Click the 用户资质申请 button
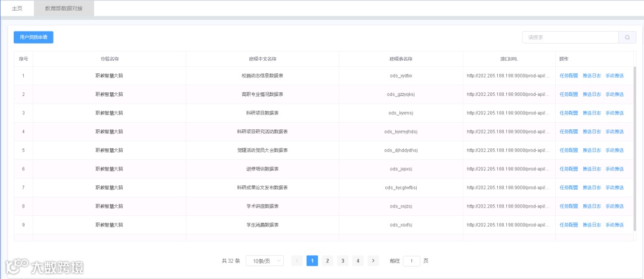 click(x=33, y=38)
